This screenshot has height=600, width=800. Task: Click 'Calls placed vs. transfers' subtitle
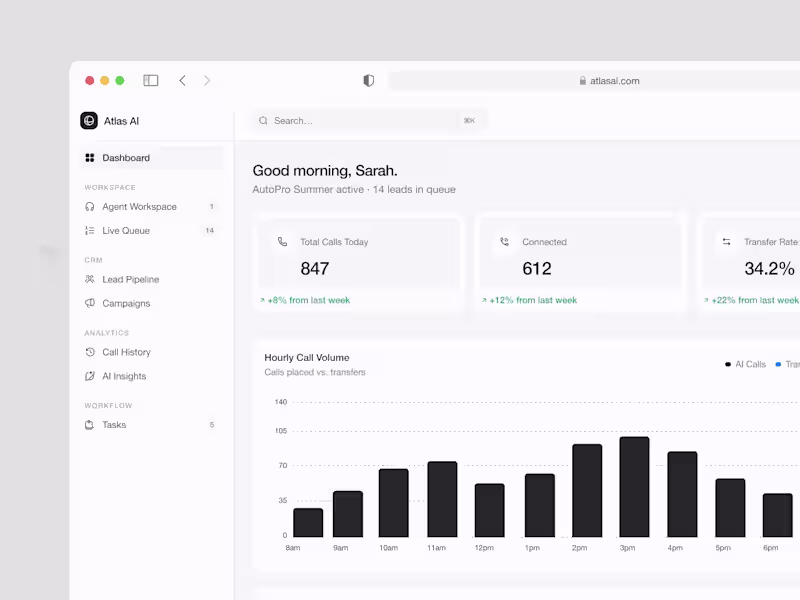pyautogui.click(x=315, y=372)
